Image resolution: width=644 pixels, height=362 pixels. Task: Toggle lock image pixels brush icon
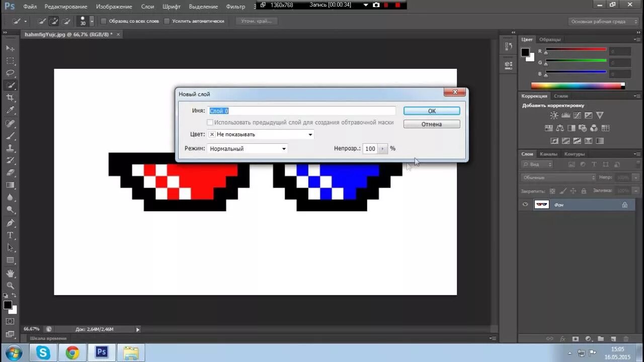point(562,191)
